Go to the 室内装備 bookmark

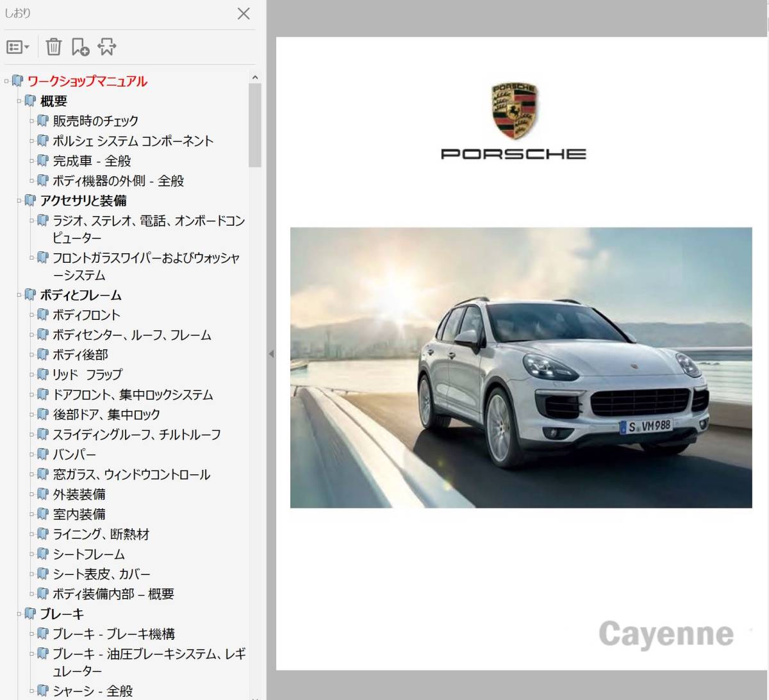(79, 514)
